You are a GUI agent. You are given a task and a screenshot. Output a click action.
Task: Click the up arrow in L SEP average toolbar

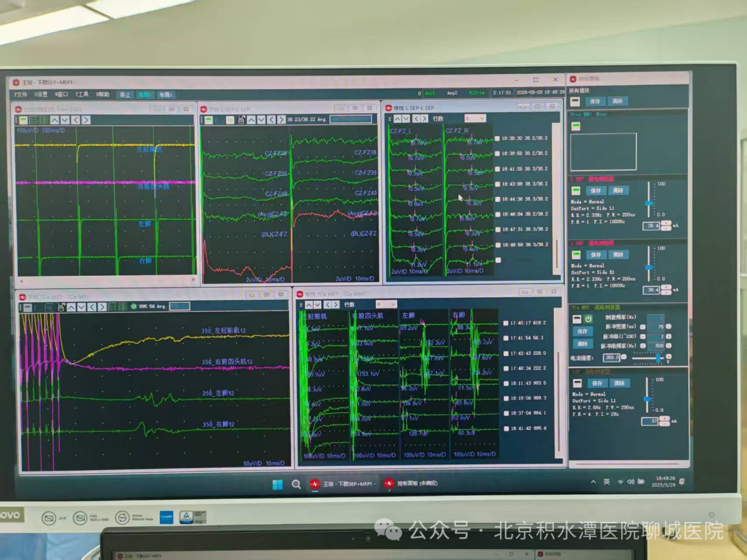251,120
